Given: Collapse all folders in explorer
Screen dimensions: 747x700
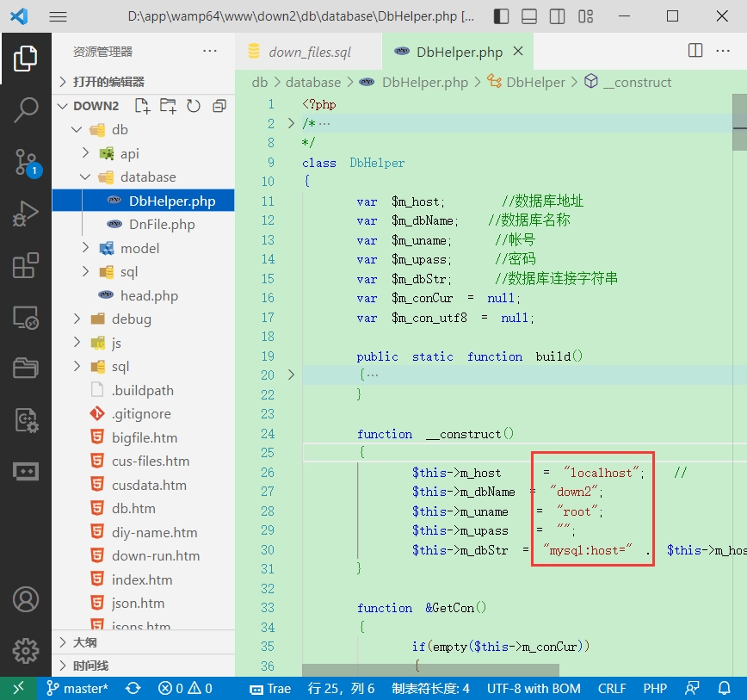Looking at the screenshot, I should (219, 106).
